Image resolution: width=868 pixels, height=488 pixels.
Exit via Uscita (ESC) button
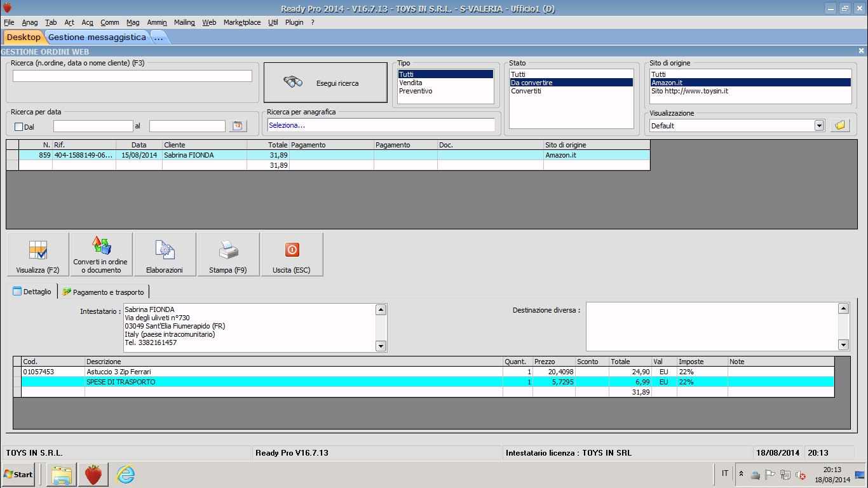292,254
